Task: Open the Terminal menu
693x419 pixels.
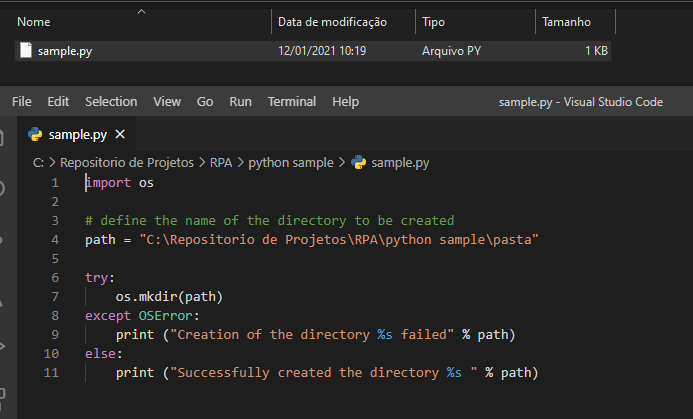Action: [x=292, y=102]
